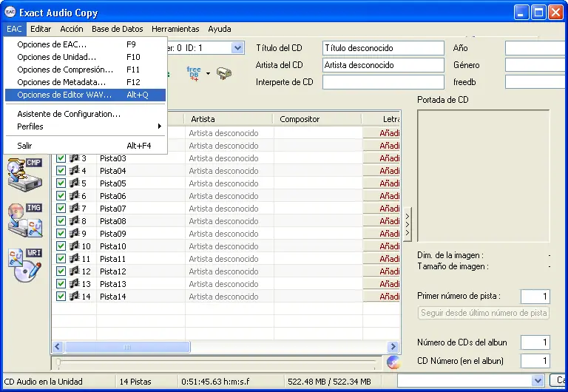Uncheck the Pista04 track checkbox
The height and width of the screenshot is (392, 568).
click(x=61, y=171)
